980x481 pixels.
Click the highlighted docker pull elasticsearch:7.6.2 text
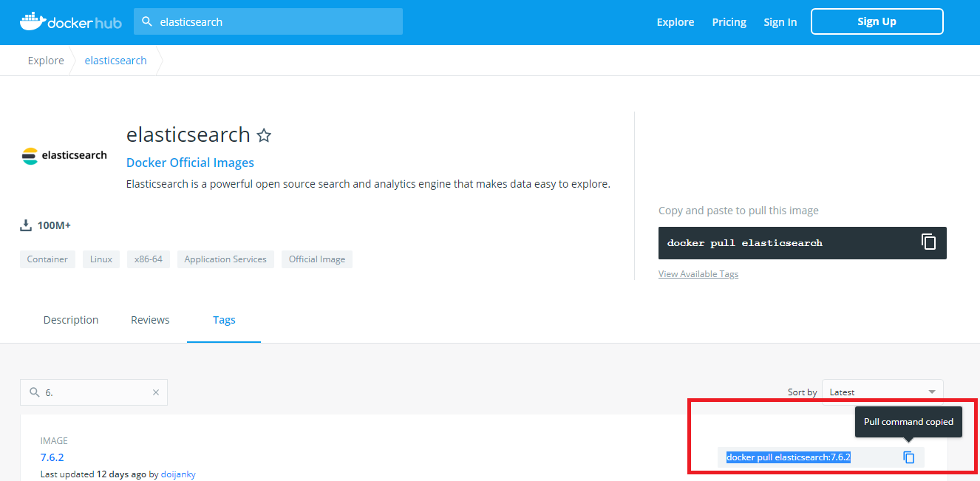(789, 457)
